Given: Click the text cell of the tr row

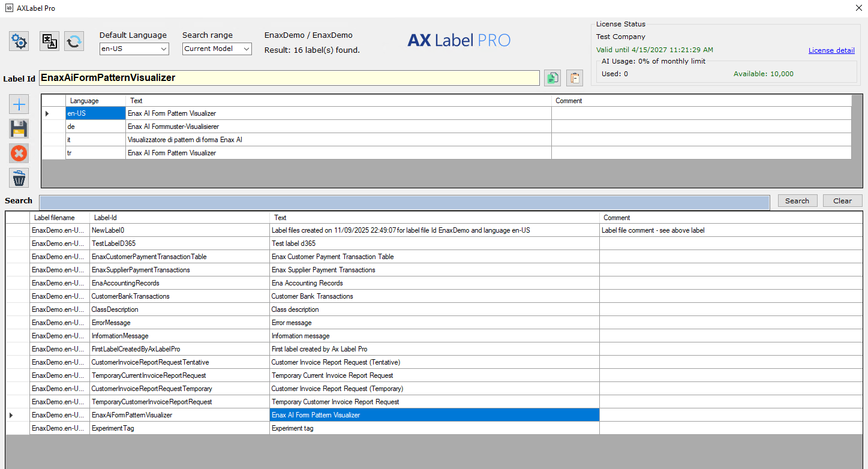Looking at the screenshot, I should [338, 153].
